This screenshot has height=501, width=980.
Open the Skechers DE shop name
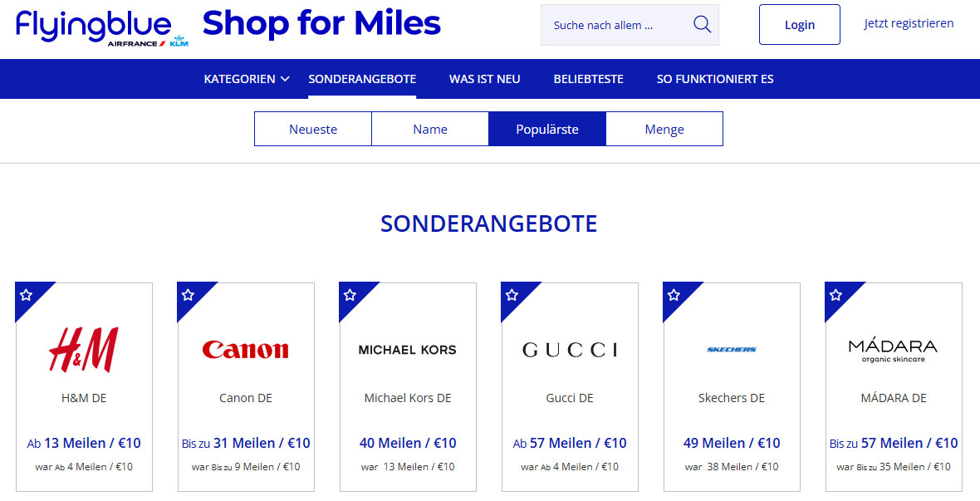point(731,398)
